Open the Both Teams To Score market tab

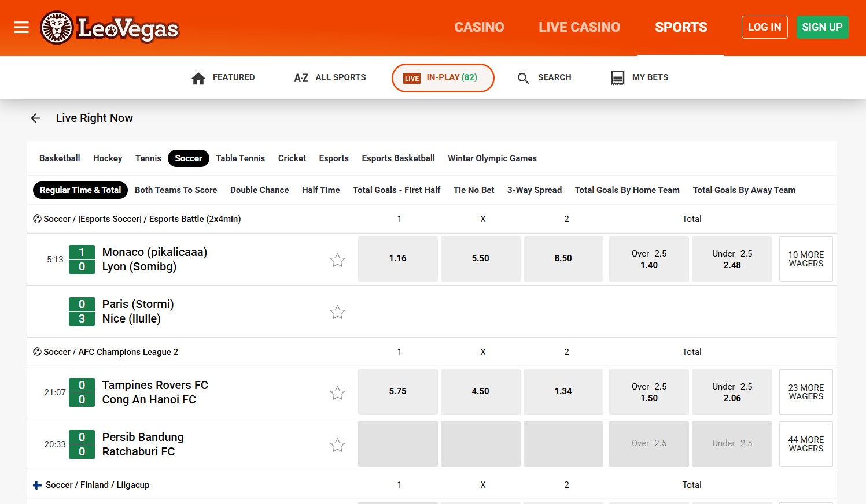click(176, 190)
